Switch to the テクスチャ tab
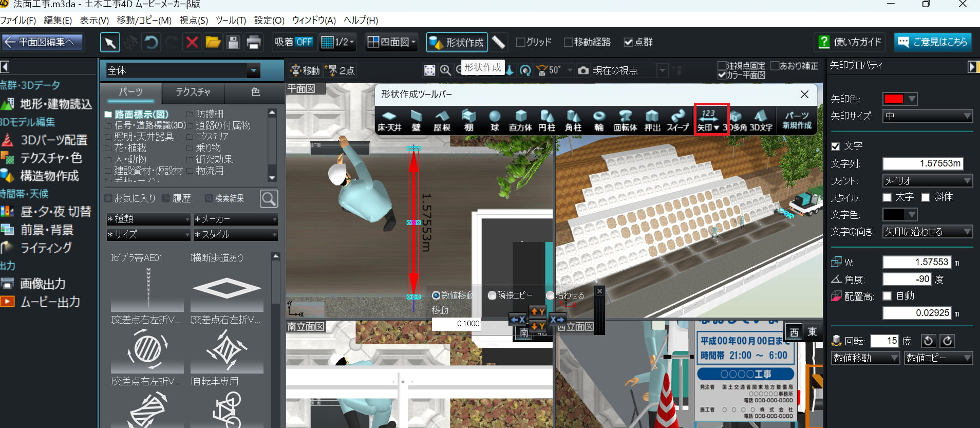This screenshot has height=428, width=980. (x=193, y=92)
